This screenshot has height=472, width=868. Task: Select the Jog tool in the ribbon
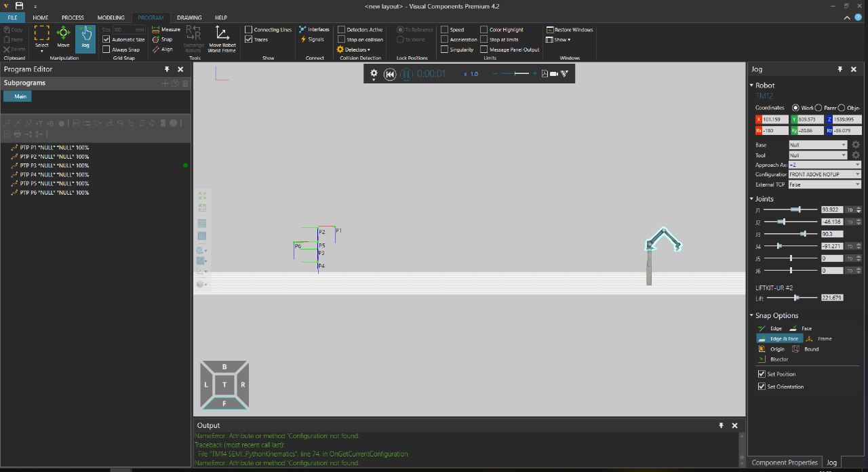85,37
